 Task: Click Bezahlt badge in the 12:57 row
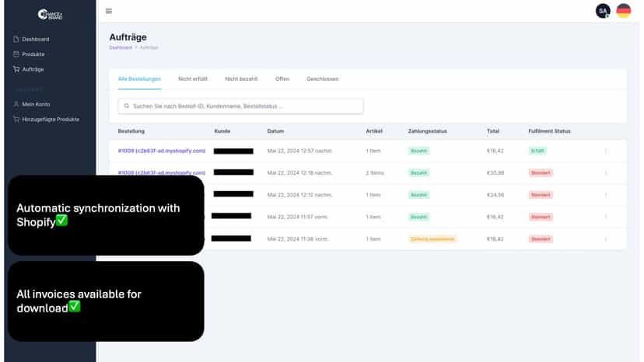(418, 151)
